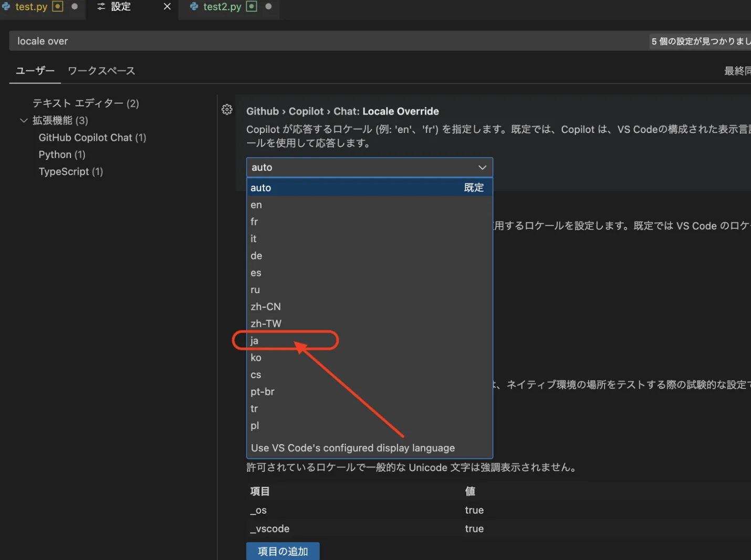Choose the it locale option
This screenshot has width=751, height=560.
pyautogui.click(x=370, y=238)
